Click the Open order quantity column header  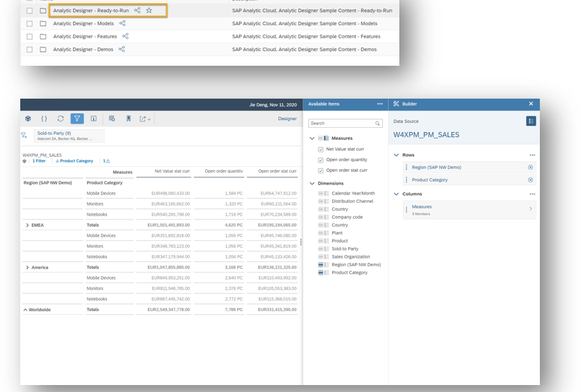224,171
